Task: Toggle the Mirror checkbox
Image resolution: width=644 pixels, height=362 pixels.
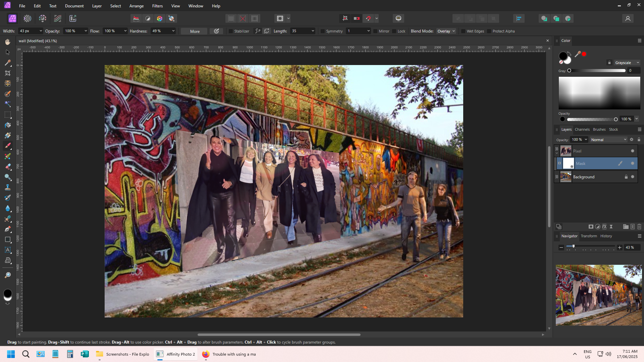Action: [375, 31]
